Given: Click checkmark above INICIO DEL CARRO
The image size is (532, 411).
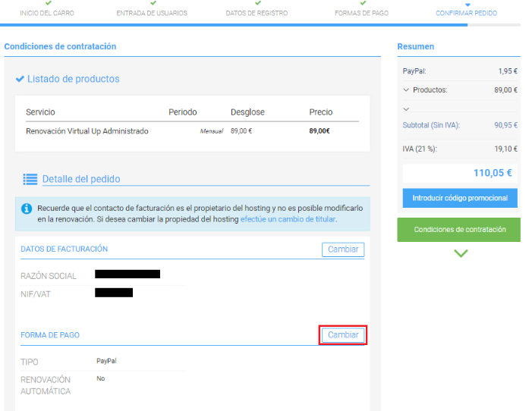Looking at the screenshot, I should pyautogui.click(x=49, y=3).
